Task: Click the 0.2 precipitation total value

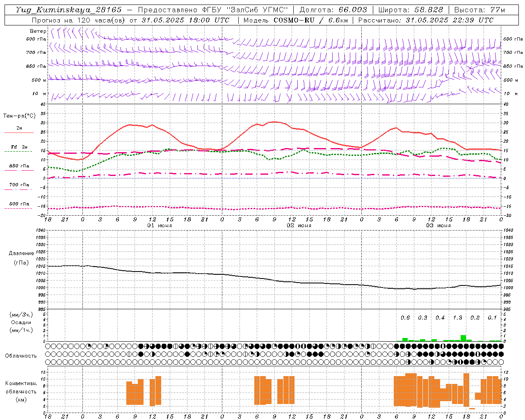Action: (475, 317)
